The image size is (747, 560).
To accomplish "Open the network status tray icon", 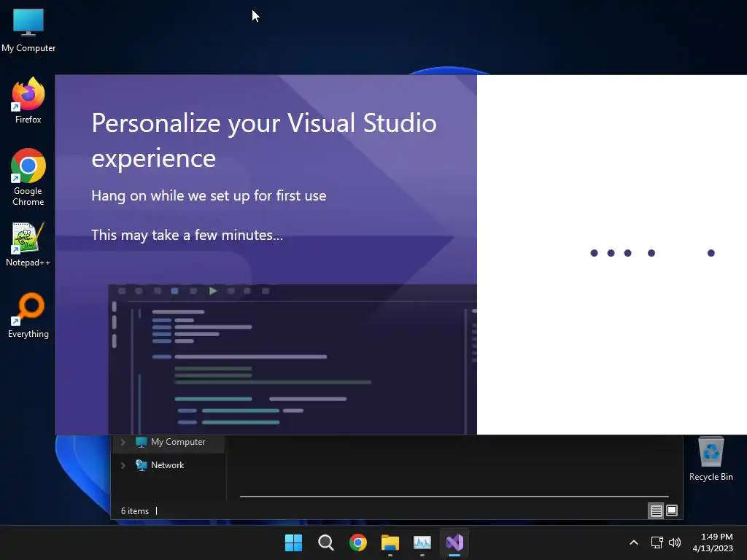I will tap(657, 542).
